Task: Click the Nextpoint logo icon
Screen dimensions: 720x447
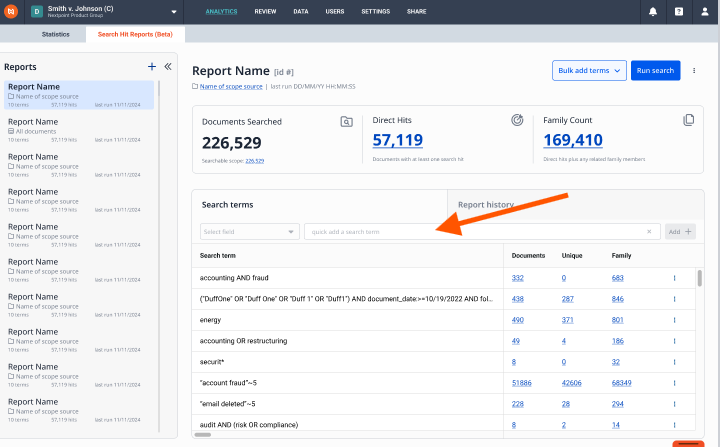Action: pos(11,11)
